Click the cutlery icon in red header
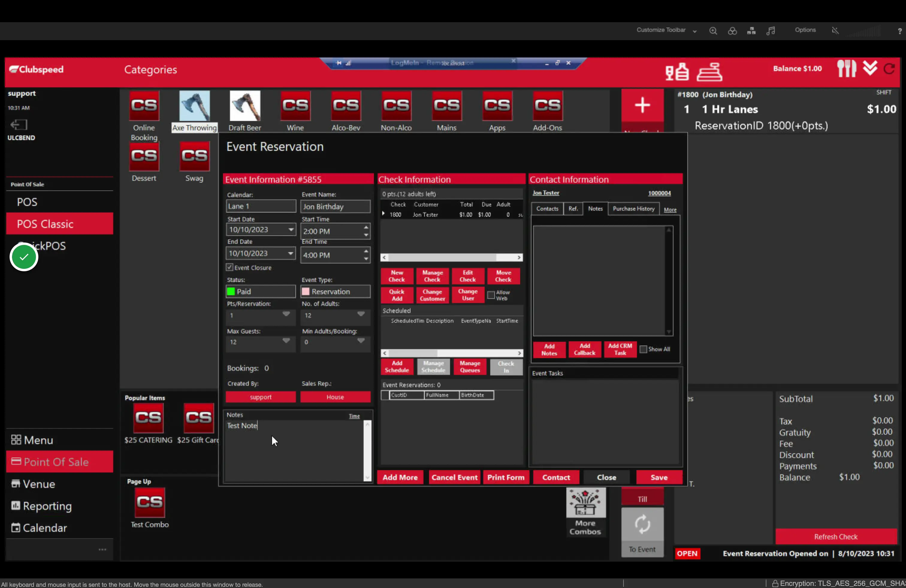906x588 pixels. [x=846, y=69]
